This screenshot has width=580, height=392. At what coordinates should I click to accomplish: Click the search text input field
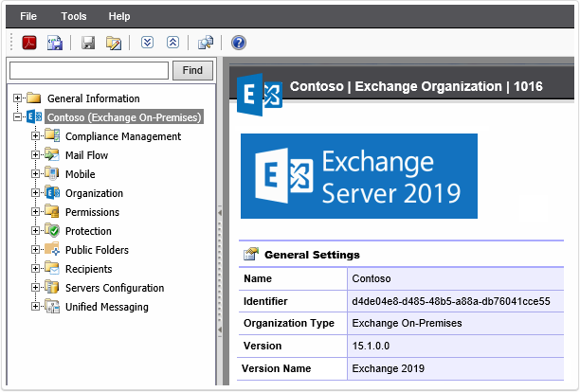click(x=89, y=70)
